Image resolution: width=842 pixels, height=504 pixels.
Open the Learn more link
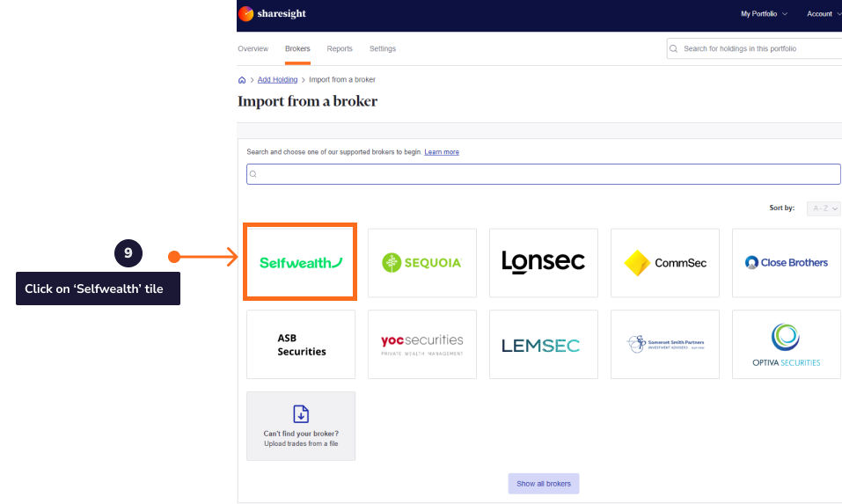point(442,152)
